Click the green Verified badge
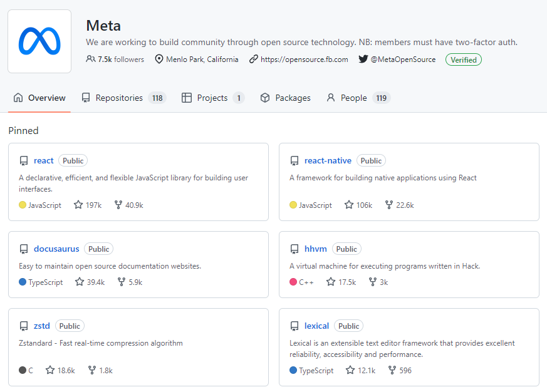Viewport: 547px width, 392px height. pyautogui.click(x=464, y=60)
